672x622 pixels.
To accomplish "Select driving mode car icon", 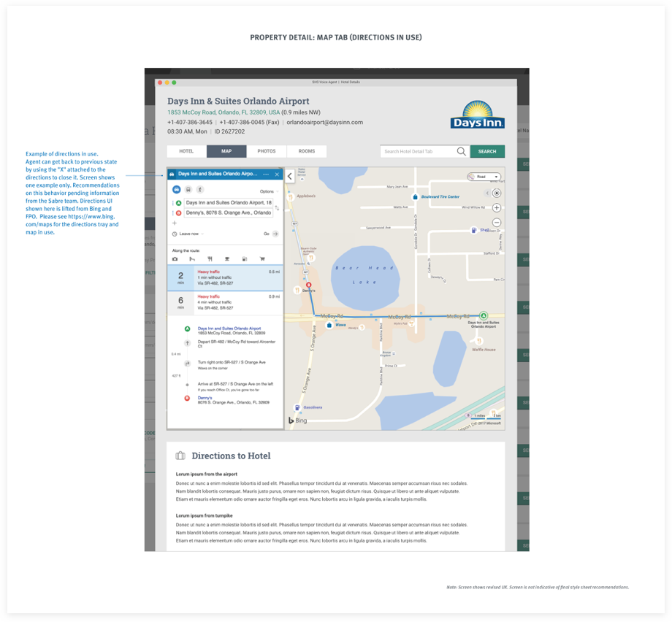I will point(176,189).
